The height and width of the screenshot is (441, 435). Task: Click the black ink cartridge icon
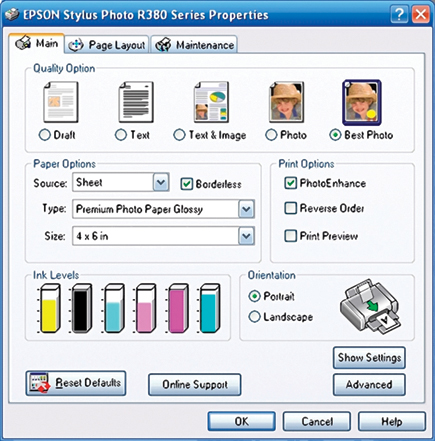81,308
